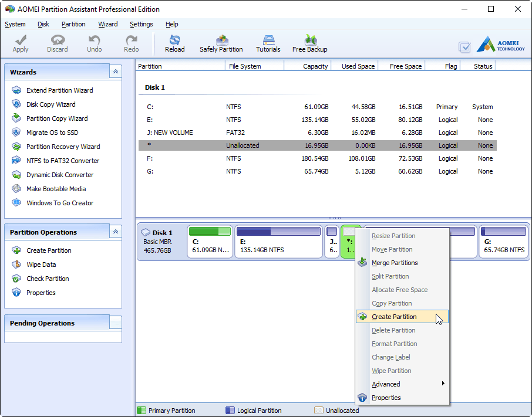This screenshot has height=417, width=532.
Task: Click sidebar Create Partition icon
Action: 16,250
